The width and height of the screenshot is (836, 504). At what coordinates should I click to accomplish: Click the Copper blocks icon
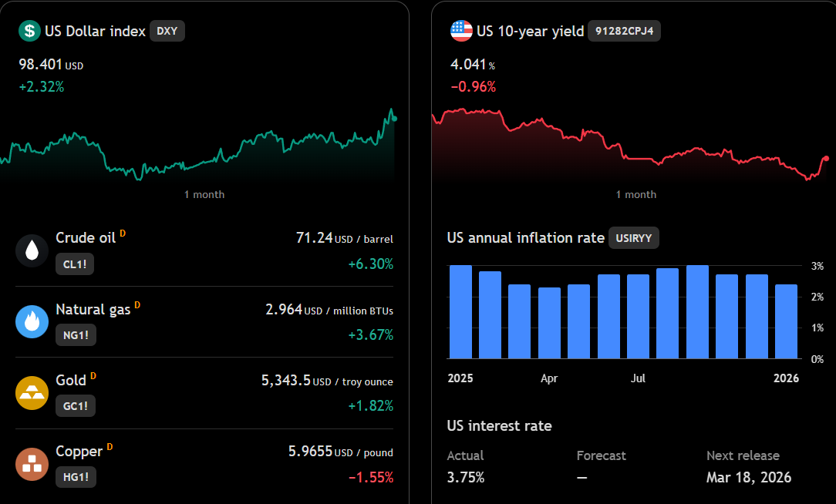click(x=32, y=464)
